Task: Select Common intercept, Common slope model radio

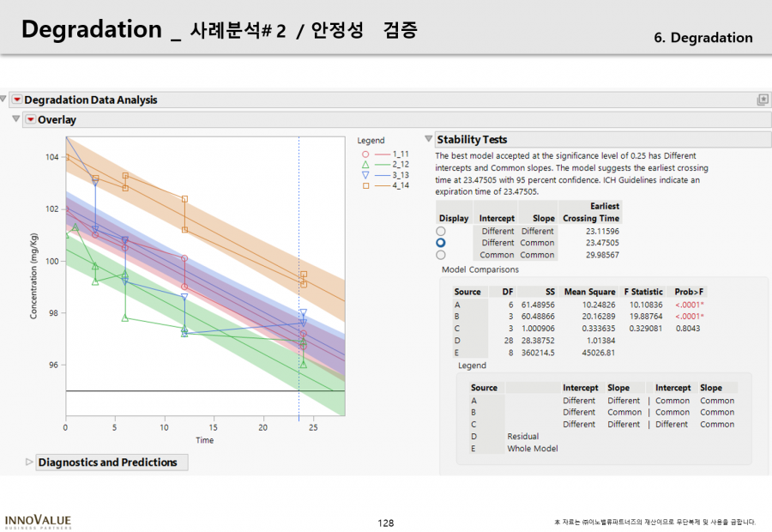Action: click(441, 255)
